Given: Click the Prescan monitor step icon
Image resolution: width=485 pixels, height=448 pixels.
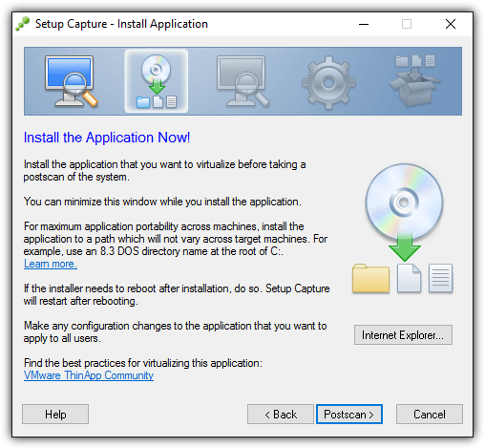Looking at the screenshot, I should point(72,81).
